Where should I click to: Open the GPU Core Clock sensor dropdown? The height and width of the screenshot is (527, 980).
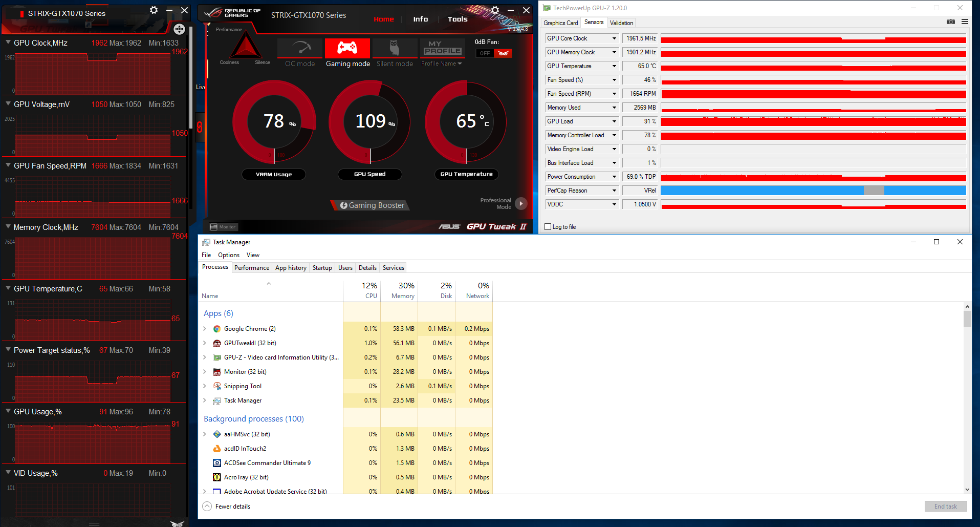tap(614, 38)
